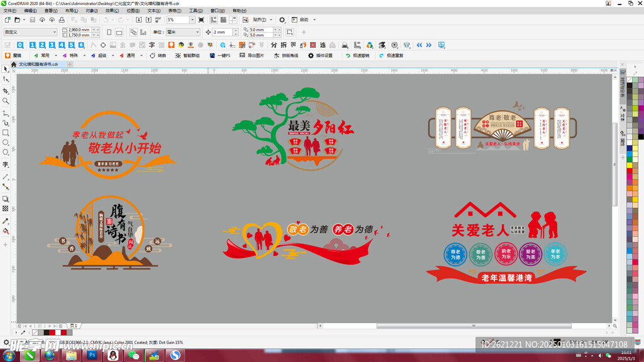Click the Options gear icon in toolbar
This screenshot has height=362, width=644.
point(282,20)
